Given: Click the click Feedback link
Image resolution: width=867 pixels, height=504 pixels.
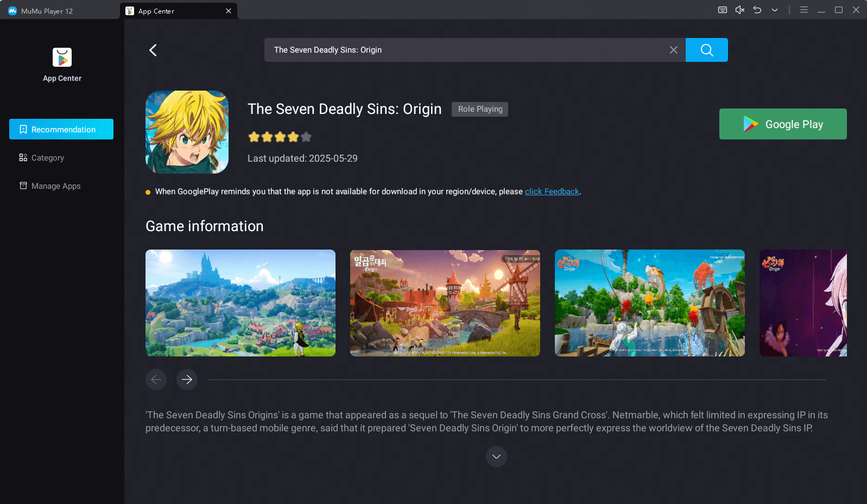Looking at the screenshot, I should [552, 192].
